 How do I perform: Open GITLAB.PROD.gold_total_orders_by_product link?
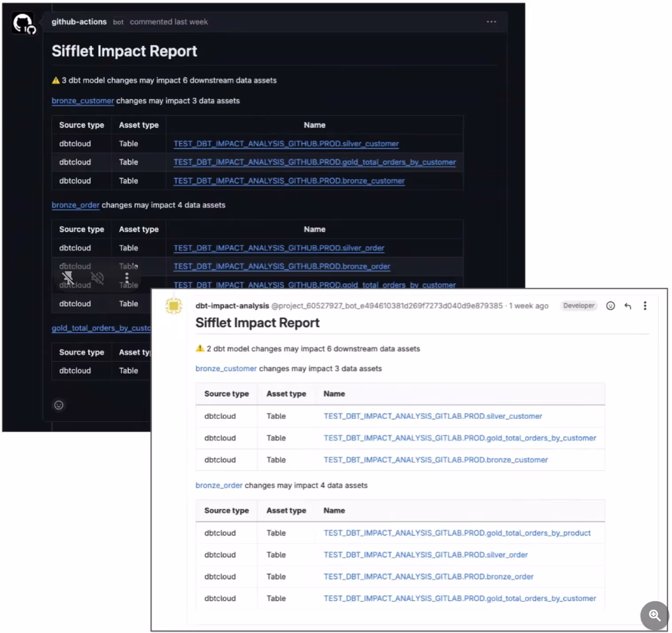457,533
